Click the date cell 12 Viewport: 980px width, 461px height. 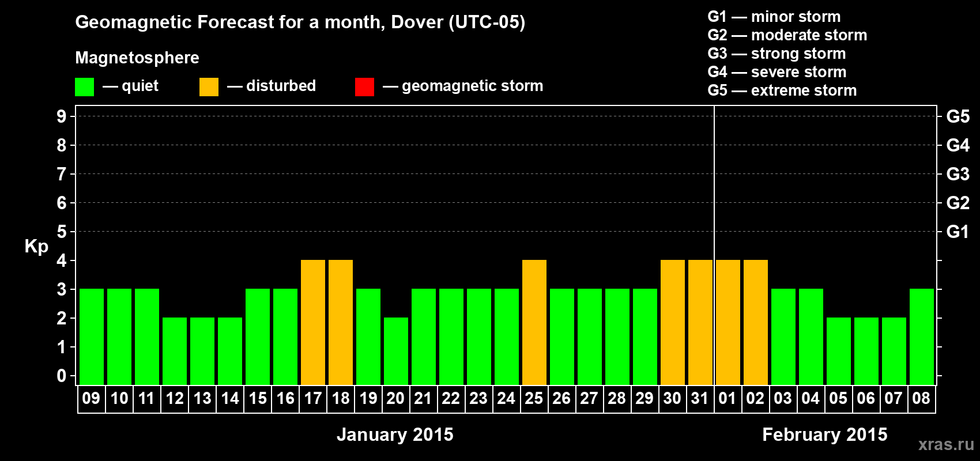174,399
